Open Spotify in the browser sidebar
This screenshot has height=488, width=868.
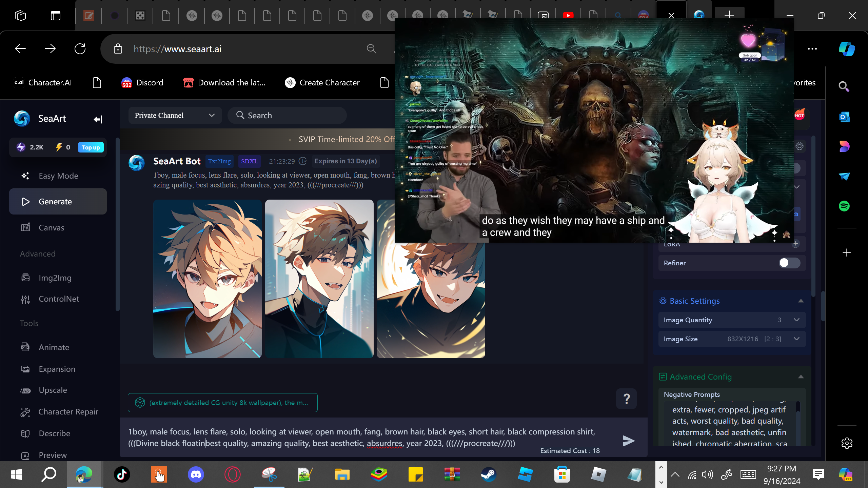844,206
